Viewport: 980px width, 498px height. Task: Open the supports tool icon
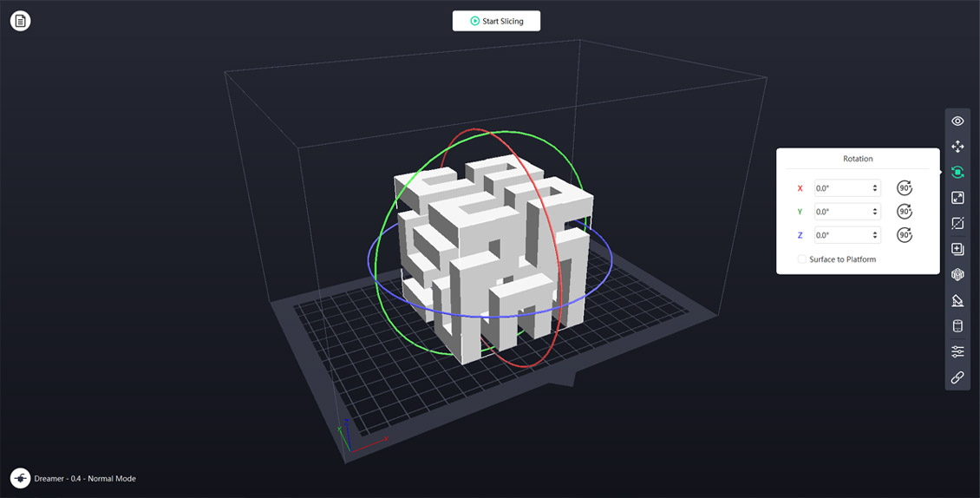(957, 300)
